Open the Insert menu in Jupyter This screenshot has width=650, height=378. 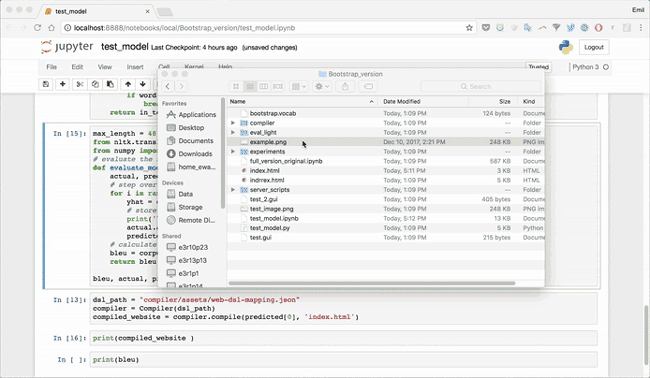pyautogui.click(x=135, y=67)
